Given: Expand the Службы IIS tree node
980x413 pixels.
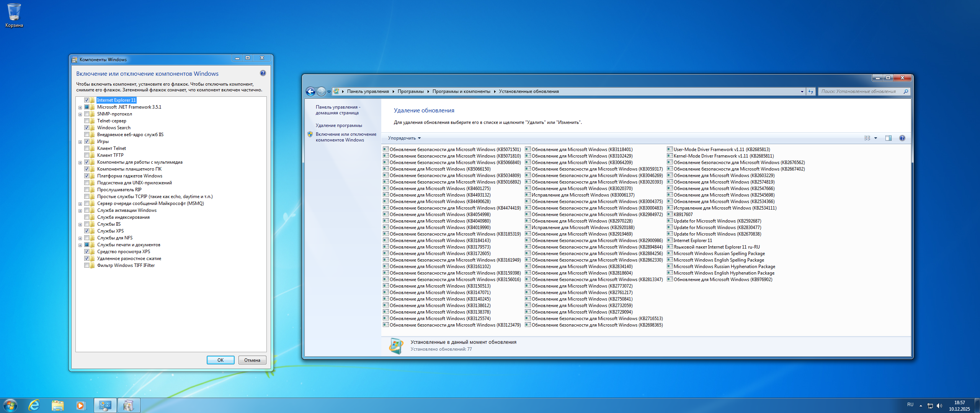Looking at the screenshot, I should coord(80,224).
